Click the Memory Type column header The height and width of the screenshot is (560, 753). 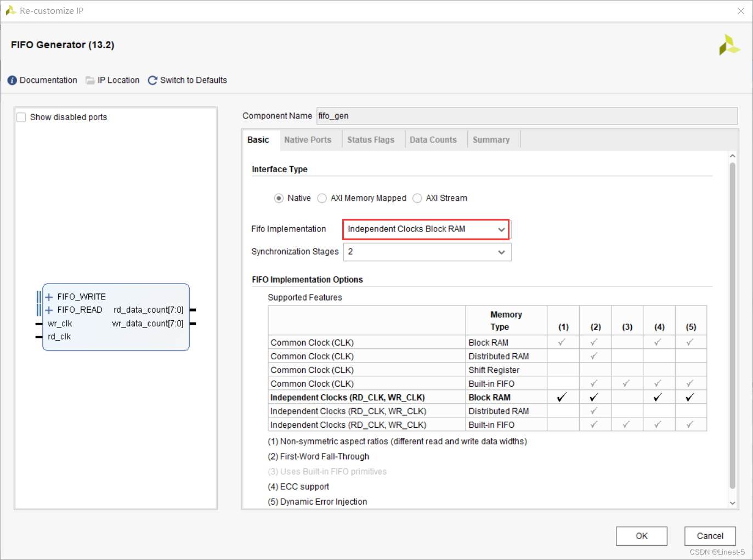[x=506, y=320]
